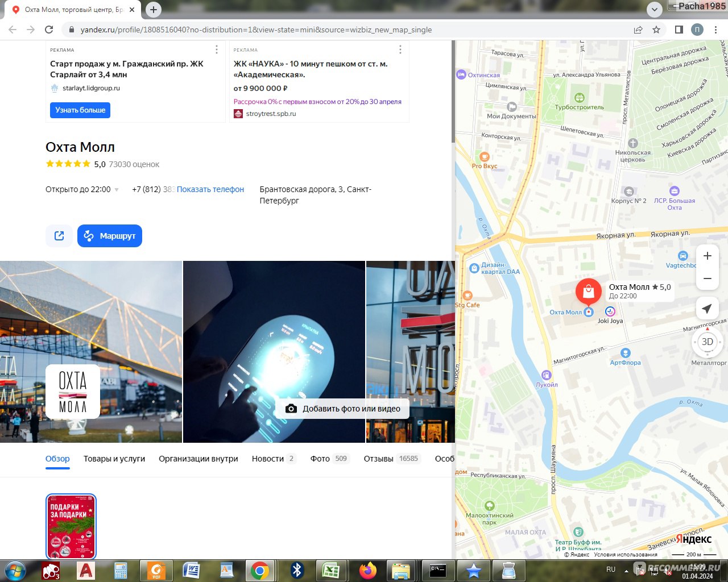
Task: Open the tab search dropdown arrow
Action: tap(655, 10)
